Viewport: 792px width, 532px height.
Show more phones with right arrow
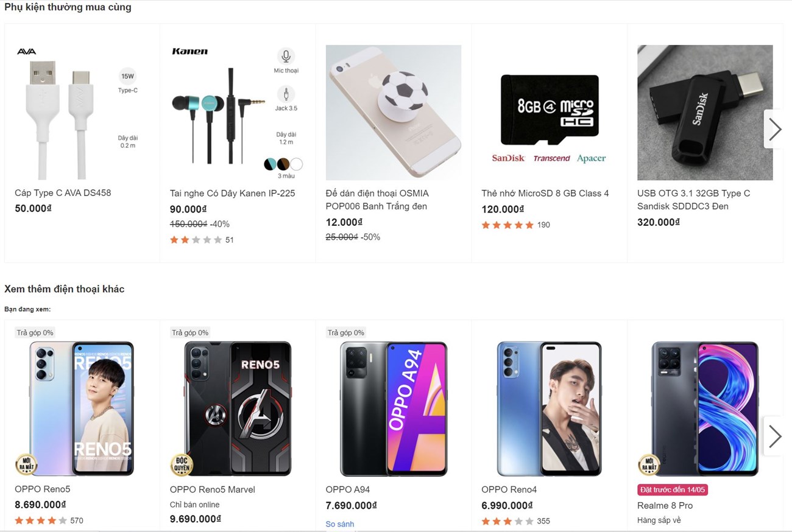[774, 436]
